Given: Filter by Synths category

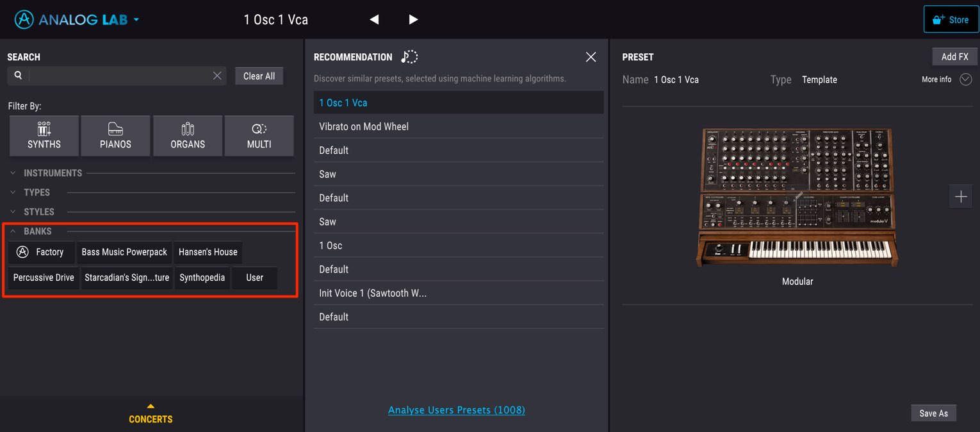Looking at the screenshot, I should click(x=44, y=136).
